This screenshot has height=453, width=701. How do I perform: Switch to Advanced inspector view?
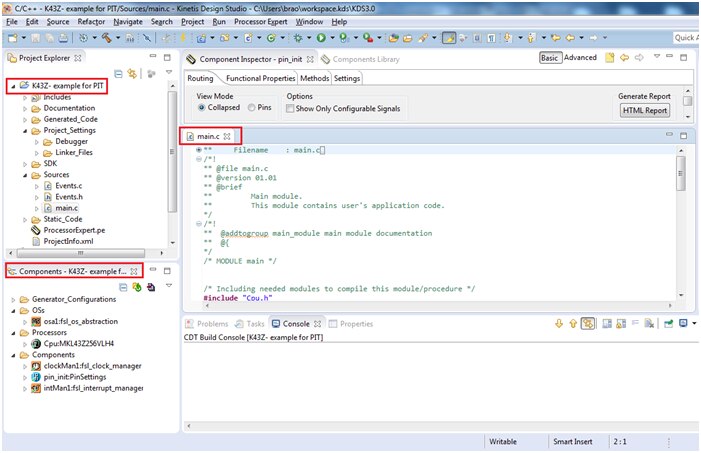(580, 58)
